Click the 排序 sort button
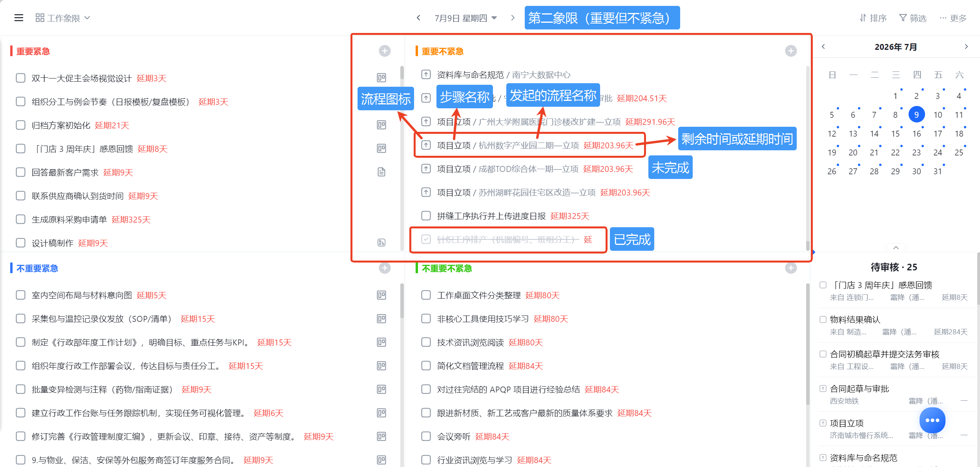The image size is (980, 467). click(x=873, y=18)
